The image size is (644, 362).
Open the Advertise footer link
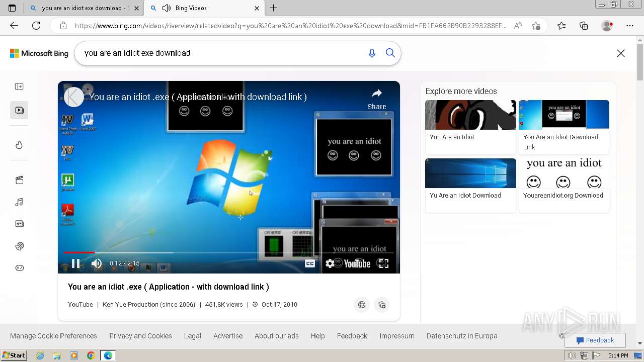coord(228,336)
